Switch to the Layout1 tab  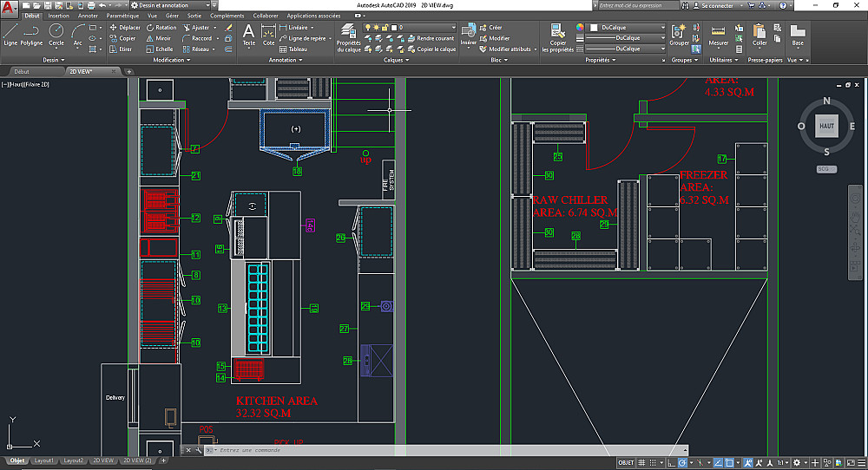45,460
